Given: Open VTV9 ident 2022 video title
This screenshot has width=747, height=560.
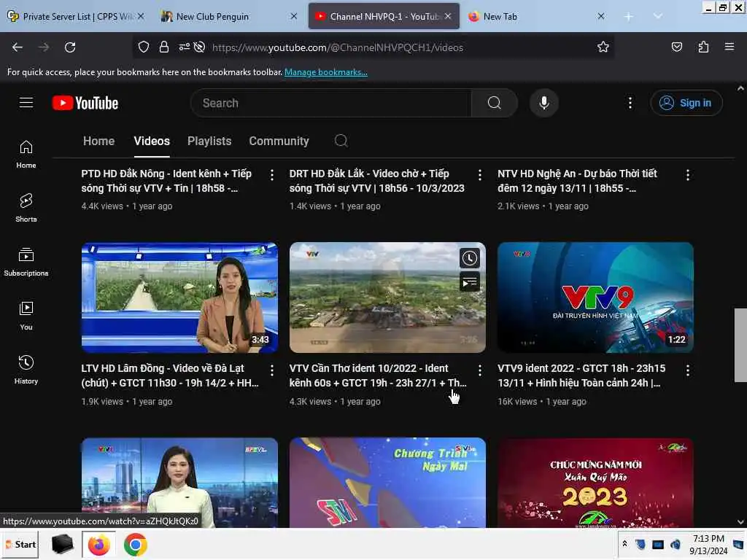Looking at the screenshot, I should coord(581,376).
